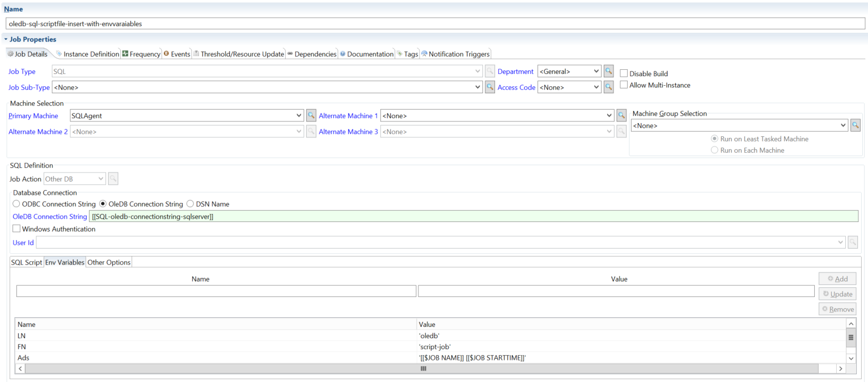Open the Machine Group Selection dropdown
This screenshot has height=382, width=868.
pos(843,125)
